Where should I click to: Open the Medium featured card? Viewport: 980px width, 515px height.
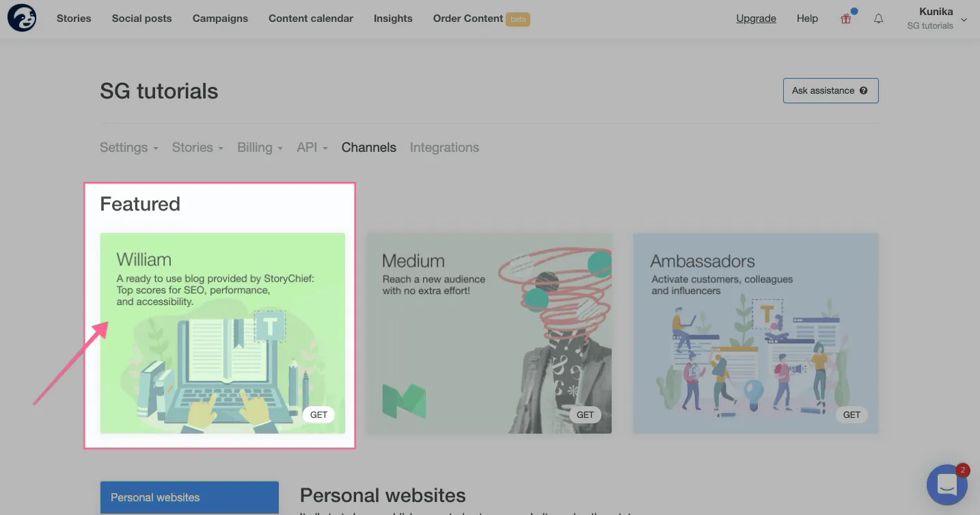point(489,333)
